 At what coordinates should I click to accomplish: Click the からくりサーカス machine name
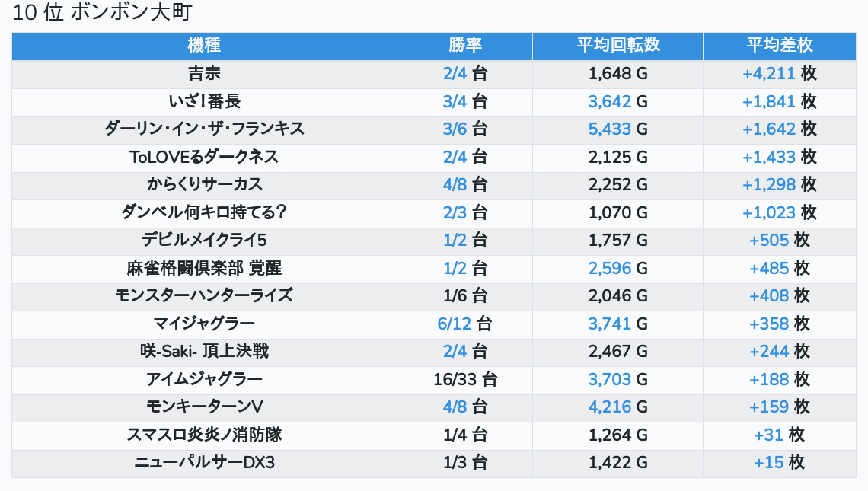pyautogui.click(x=204, y=184)
